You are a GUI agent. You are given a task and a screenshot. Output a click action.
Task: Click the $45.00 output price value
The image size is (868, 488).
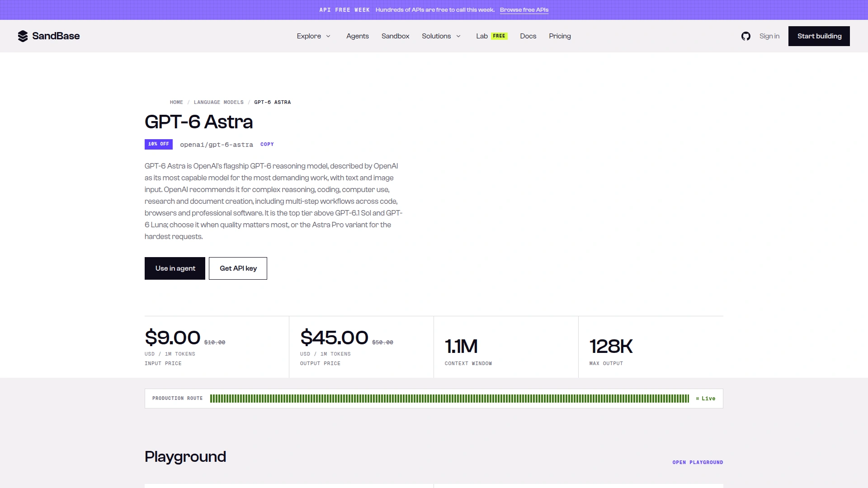pos(334,338)
